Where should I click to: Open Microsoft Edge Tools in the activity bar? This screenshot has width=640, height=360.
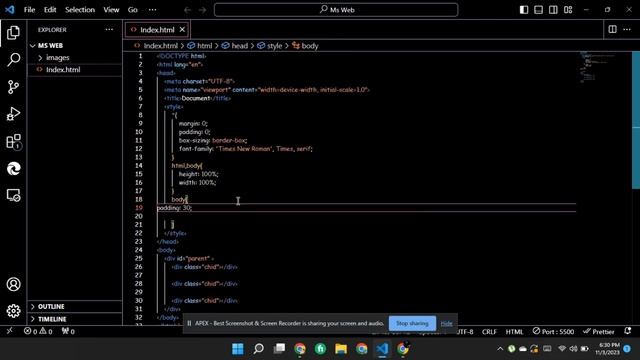tap(13, 168)
